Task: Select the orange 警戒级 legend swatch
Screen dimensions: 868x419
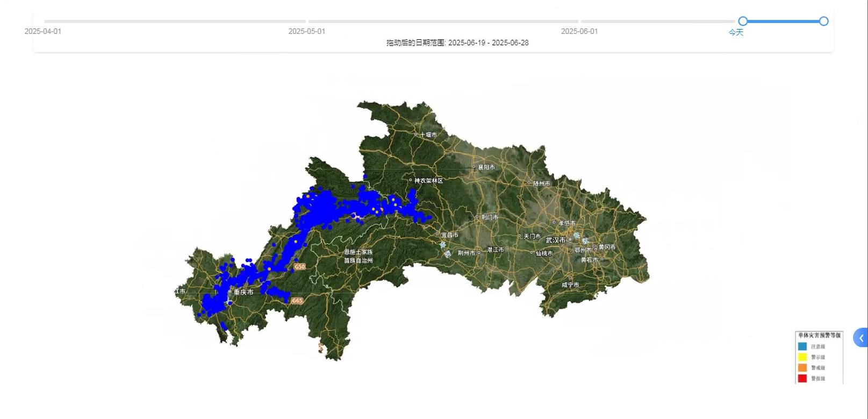Action: coord(802,368)
